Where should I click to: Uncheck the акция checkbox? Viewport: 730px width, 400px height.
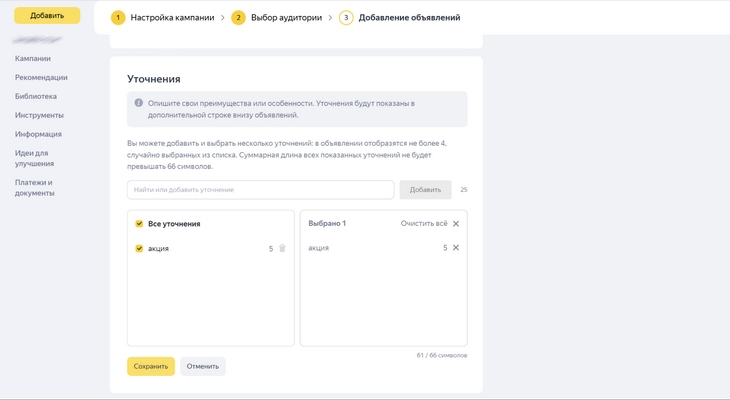pyautogui.click(x=139, y=249)
